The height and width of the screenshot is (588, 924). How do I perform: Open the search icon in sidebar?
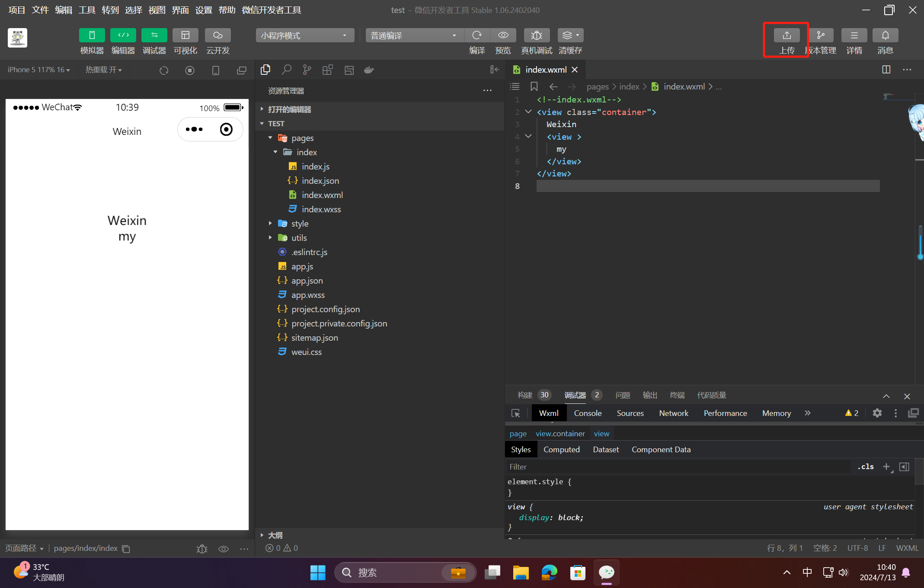[286, 70]
